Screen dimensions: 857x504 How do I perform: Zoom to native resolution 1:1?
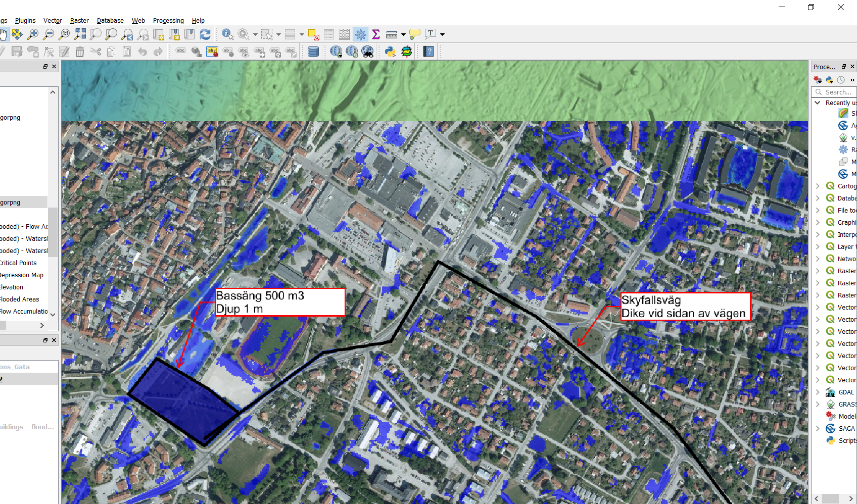pyautogui.click(x=64, y=34)
